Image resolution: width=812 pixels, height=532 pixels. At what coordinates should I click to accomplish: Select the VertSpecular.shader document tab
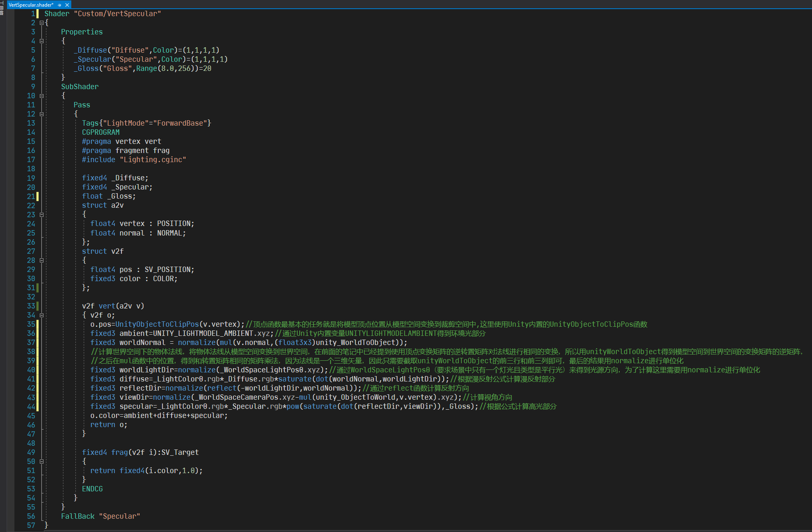31,5
